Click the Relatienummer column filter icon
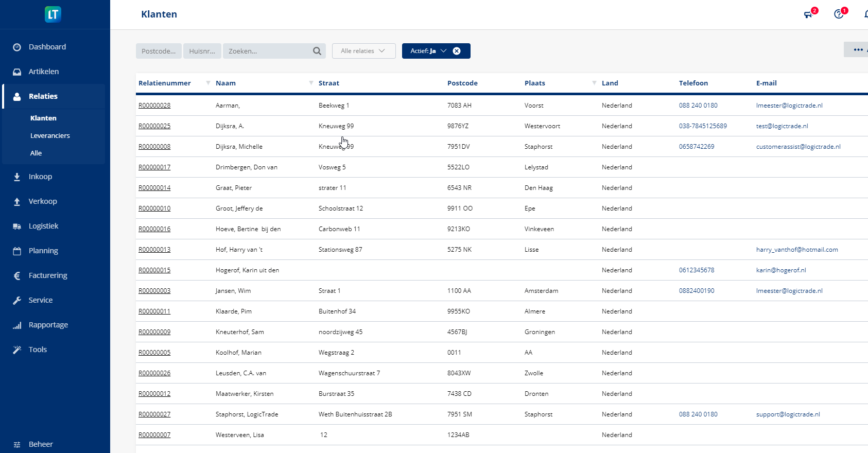Viewport: 868px width, 453px height. 208,83
